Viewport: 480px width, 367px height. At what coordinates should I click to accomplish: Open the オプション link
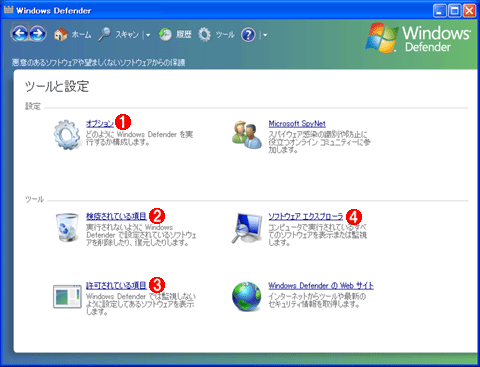(100, 124)
